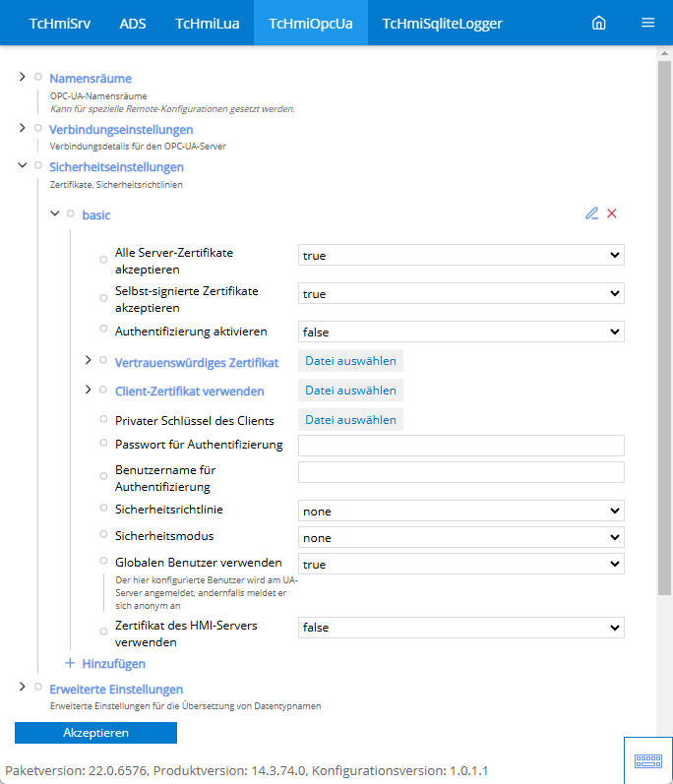
Task: Click the plus icon beside Hinzufügen
Action: click(x=70, y=663)
